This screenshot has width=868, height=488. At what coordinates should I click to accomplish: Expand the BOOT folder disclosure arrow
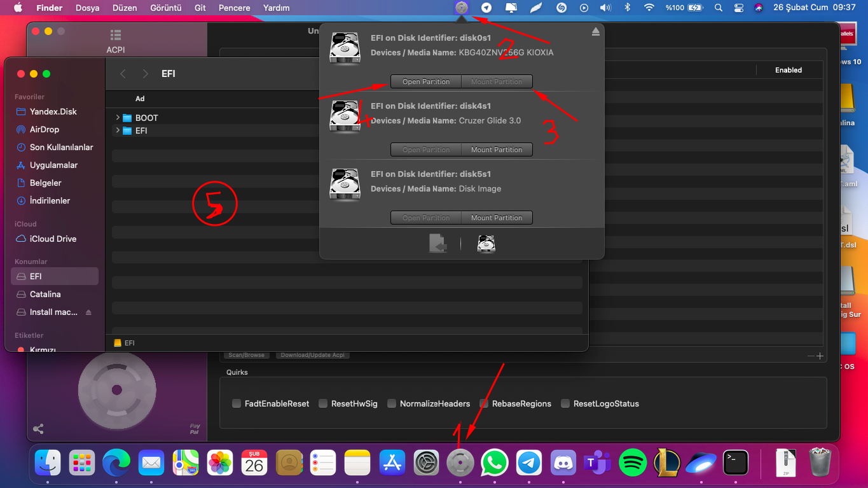(118, 118)
